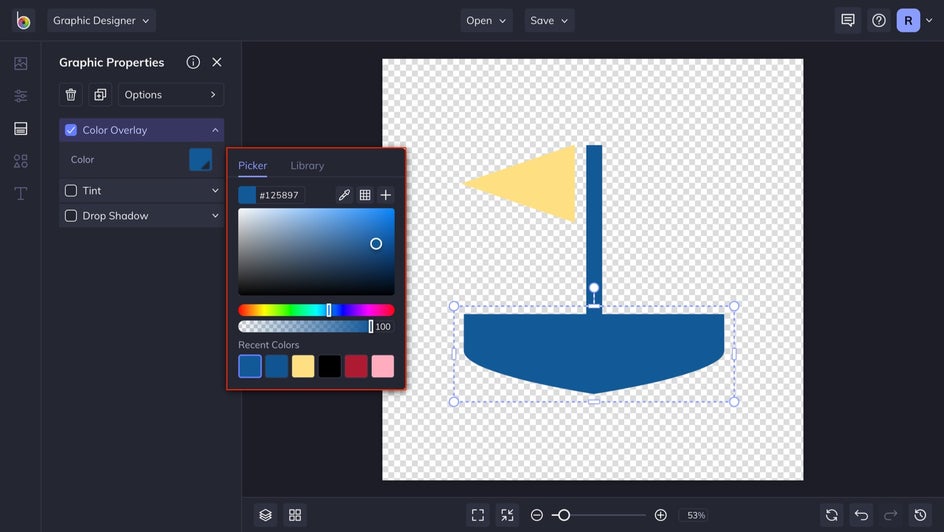This screenshot has width=944, height=532.
Task: Click the zoom slider handle
Action: (x=564, y=515)
